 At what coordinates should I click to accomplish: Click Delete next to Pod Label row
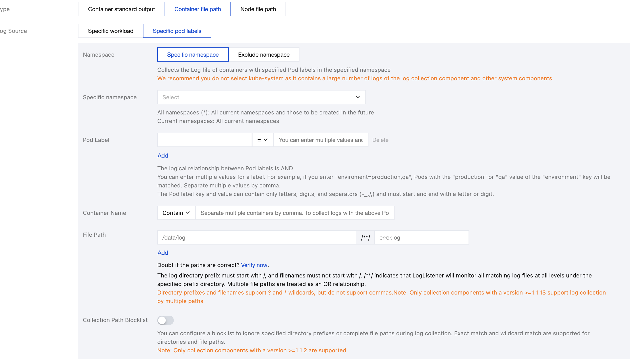point(380,140)
